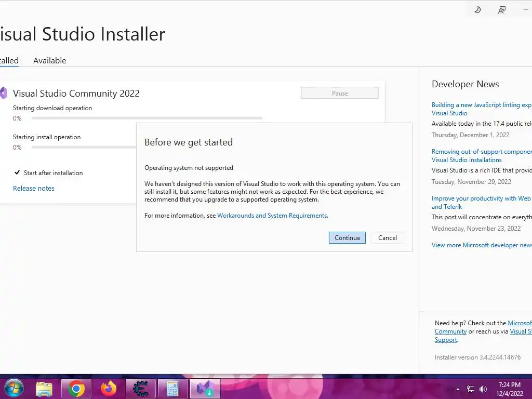Open the Windows Start orb
The height and width of the screenshot is (399, 532).
point(14,389)
